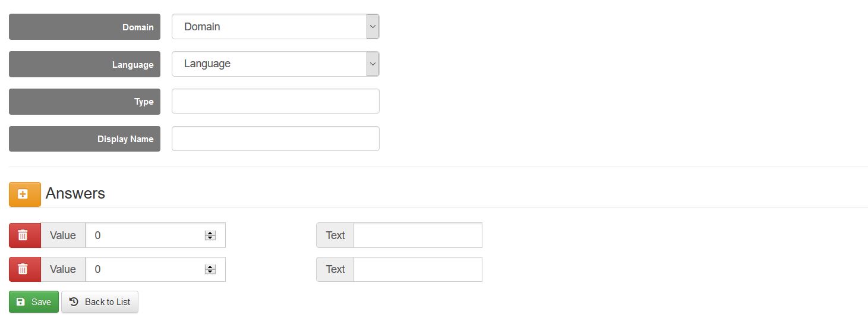Increase the first answer's Value with the up arrow

tap(210, 233)
